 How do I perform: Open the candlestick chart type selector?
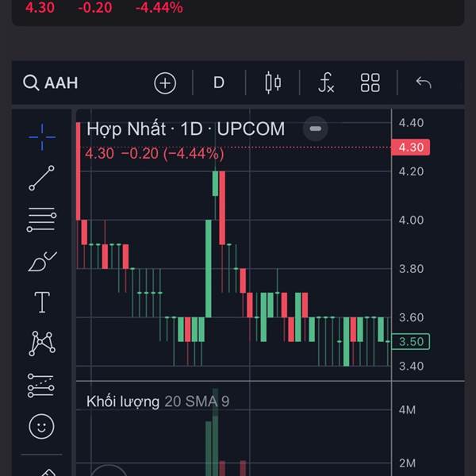pyautogui.click(x=273, y=83)
